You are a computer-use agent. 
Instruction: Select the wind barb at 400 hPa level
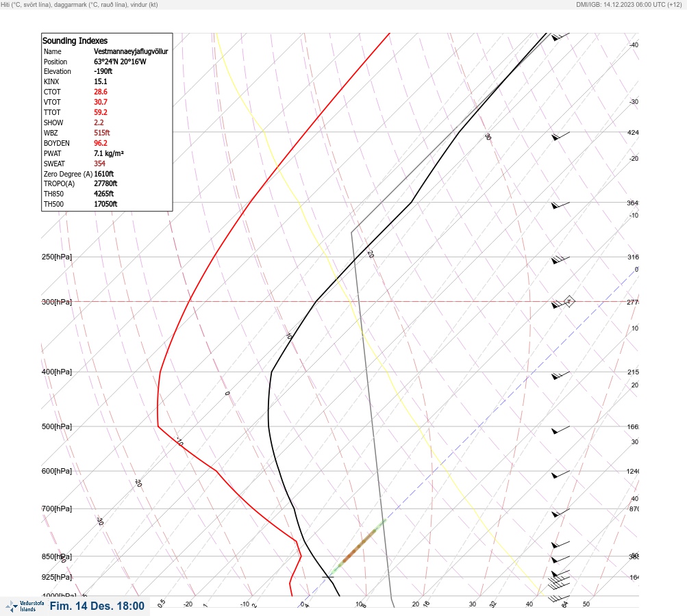pos(560,375)
